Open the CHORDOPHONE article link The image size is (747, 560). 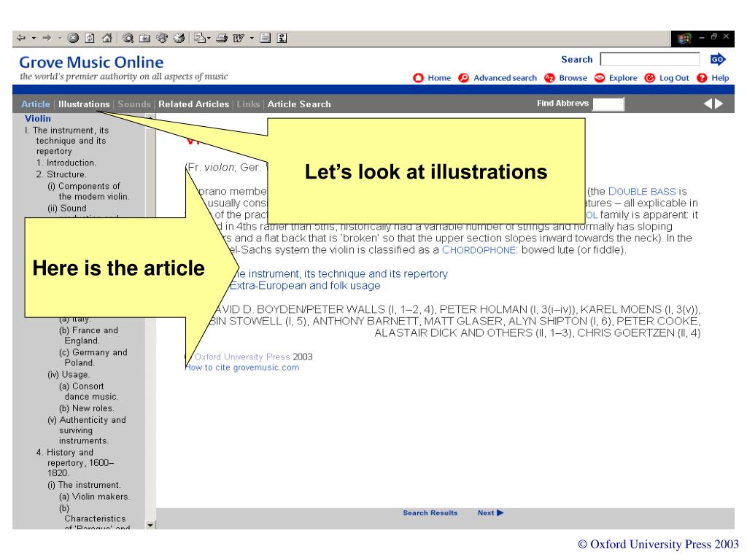tap(480, 250)
